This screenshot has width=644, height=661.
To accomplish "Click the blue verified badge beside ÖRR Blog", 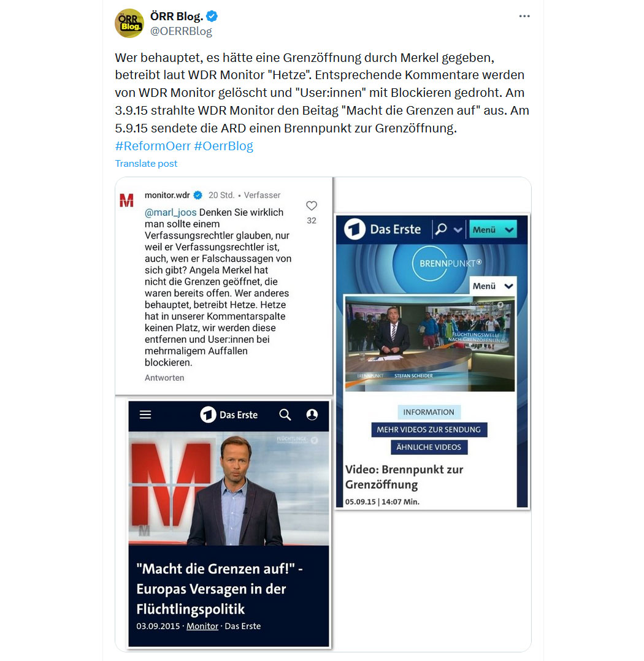I will click(x=212, y=17).
